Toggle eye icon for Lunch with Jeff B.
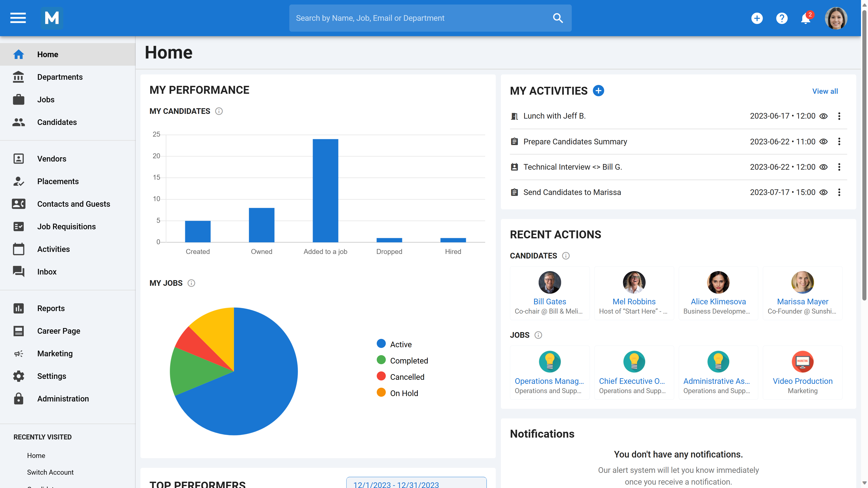Screen dimensions: 868x488 pyautogui.click(x=823, y=116)
